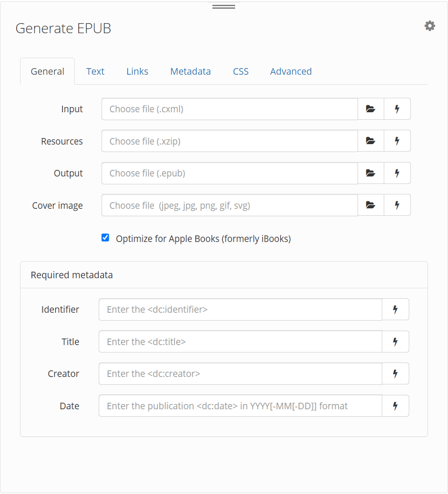
Task: Browse for a Resources .xzip file
Action: (371, 141)
